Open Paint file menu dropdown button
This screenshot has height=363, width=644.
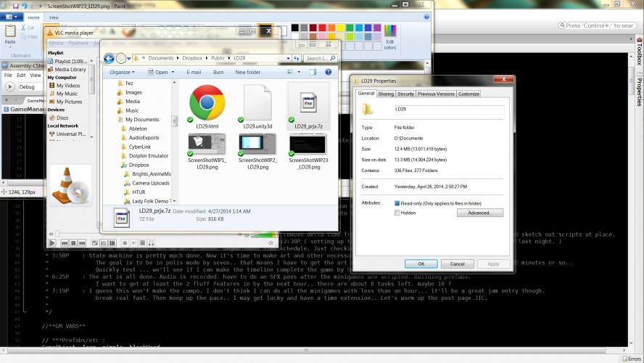[12, 17]
